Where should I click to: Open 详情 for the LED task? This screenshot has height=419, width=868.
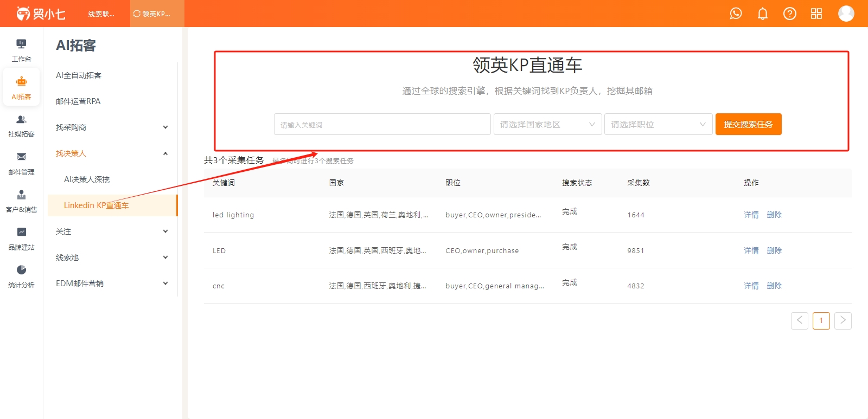click(x=751, y=250)
